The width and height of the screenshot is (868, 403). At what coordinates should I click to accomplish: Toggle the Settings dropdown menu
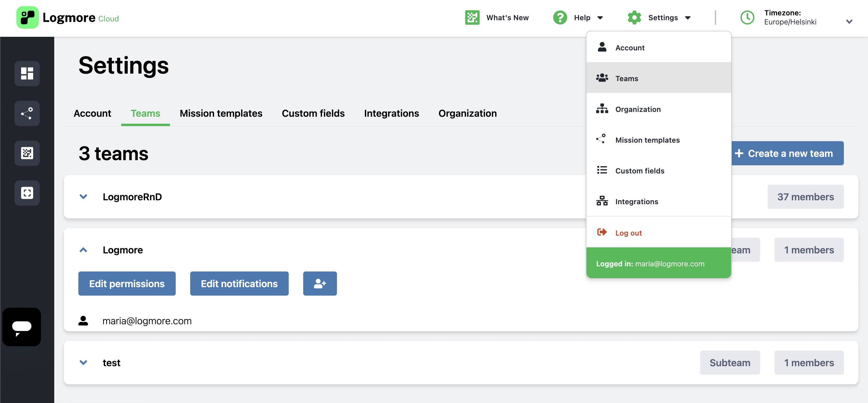click(x=659, y=17)
